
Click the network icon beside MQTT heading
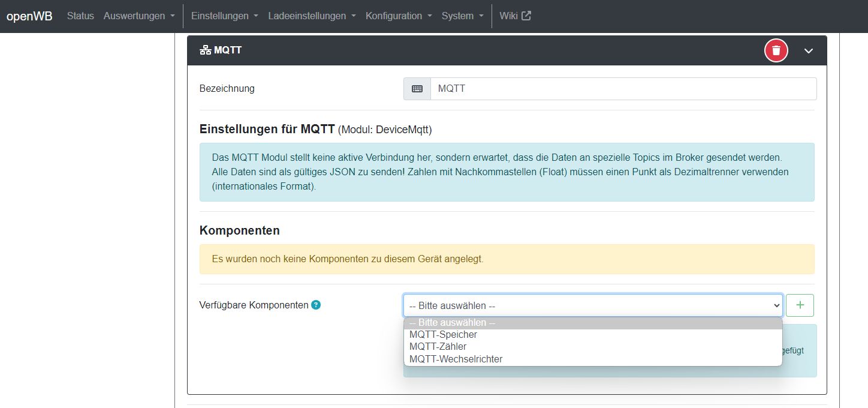204,50
